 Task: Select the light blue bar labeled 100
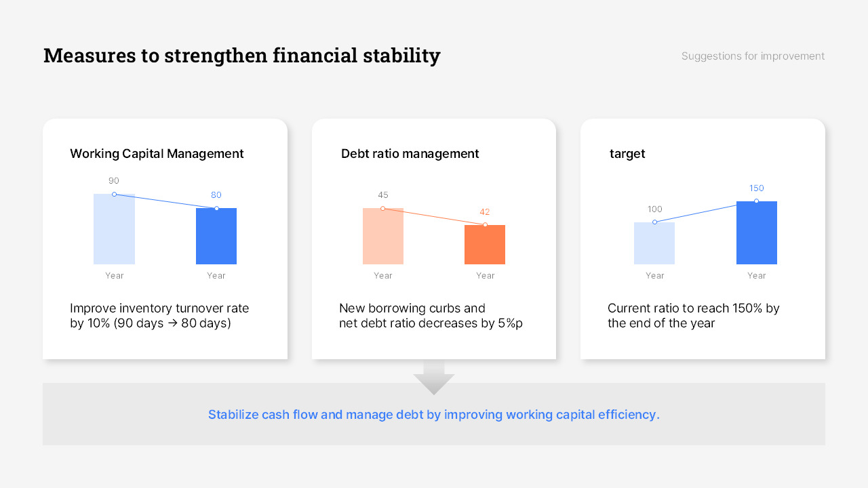[654, 244]
